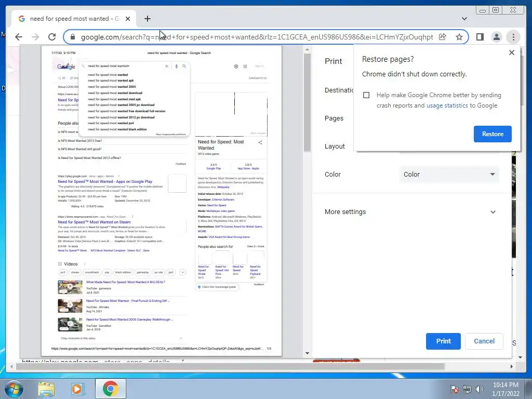Screen dimensions: 532x399
Task: Click the lock icon in address bar
Action: (73, 37)
